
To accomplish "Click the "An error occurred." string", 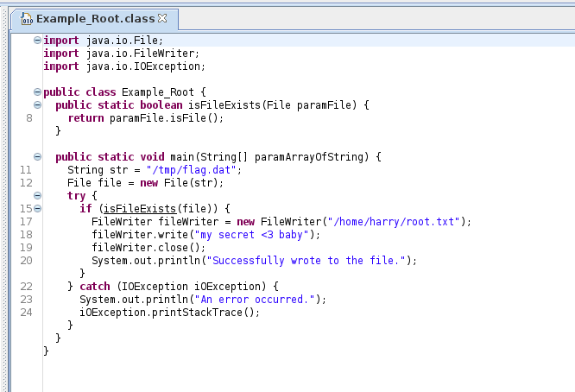I will click(x=255, y=300).
